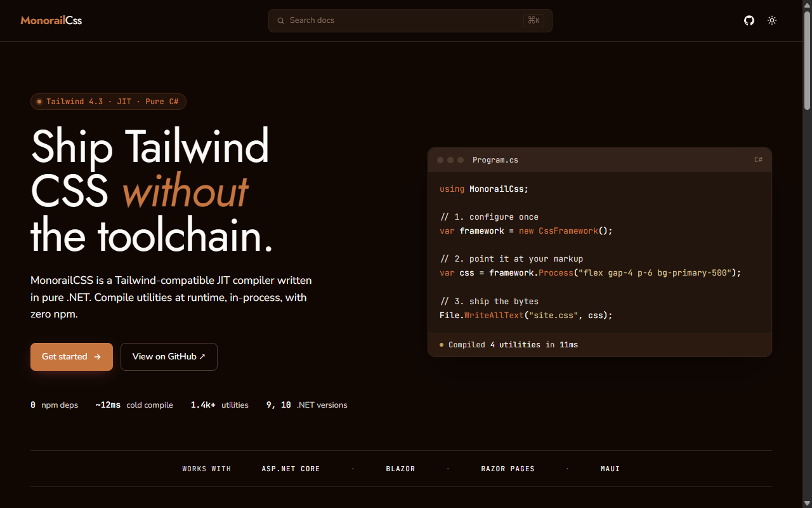Click the '0 npm deps' stat

[55, 405]
